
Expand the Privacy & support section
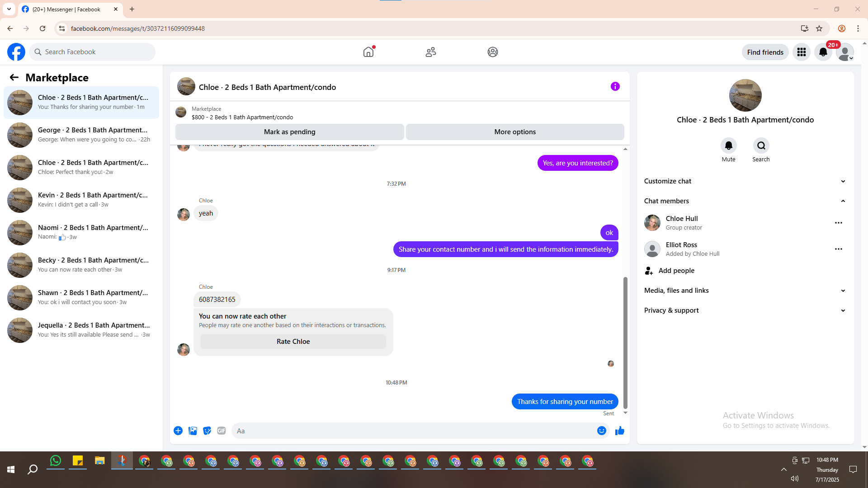(745, 310)
